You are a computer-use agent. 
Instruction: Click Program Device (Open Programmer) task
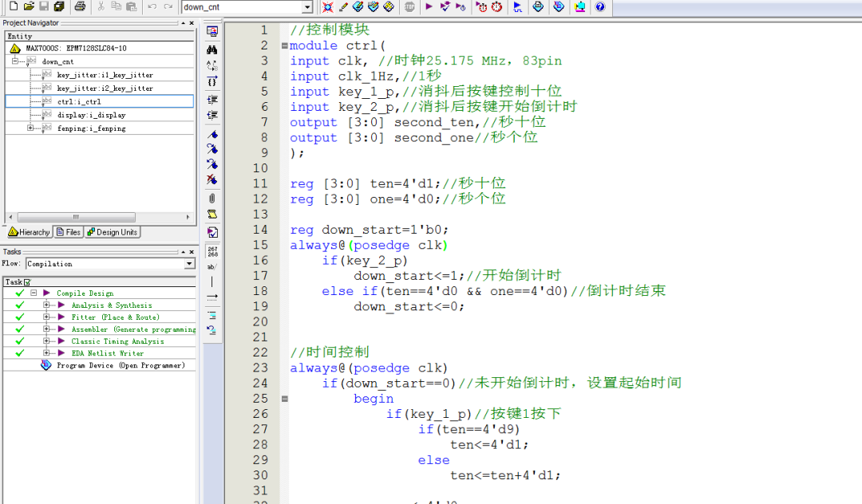(x=120, y=365)
